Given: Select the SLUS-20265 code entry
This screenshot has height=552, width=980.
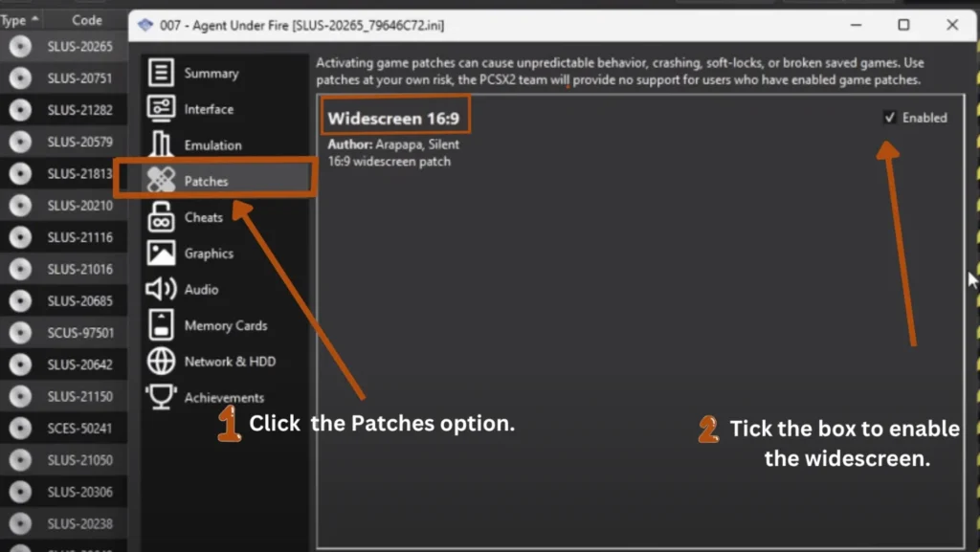Looking at the screenshot, I should [80, 47].
